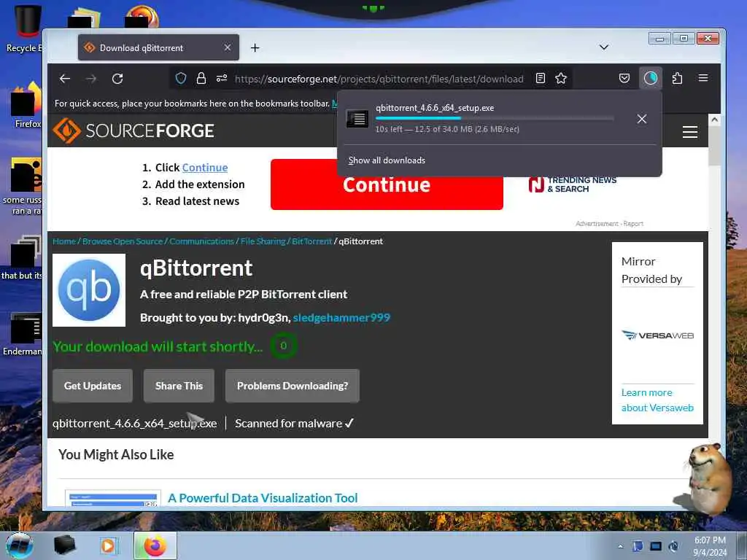Click the downloads progress toolbar icon
Viewport: 747px width, 560px height.
[x=650, y=77]
